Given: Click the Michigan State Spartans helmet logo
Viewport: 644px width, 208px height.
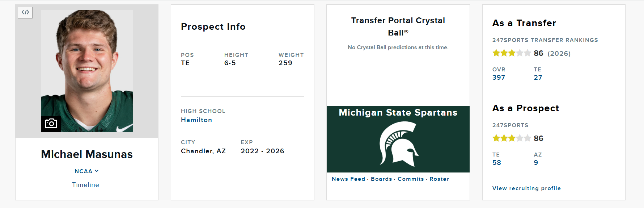Looking at the screenshot, I should click(x=398, y=144).
